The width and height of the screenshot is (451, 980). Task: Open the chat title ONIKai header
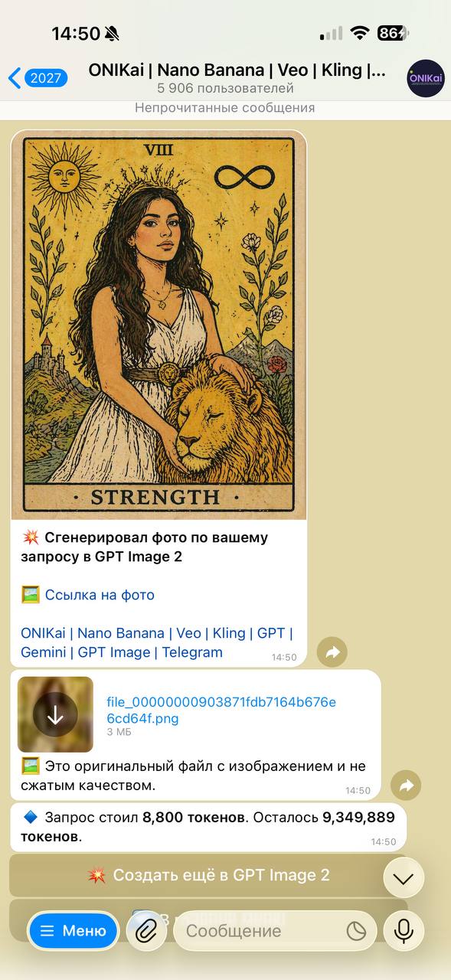pos(237,77)
